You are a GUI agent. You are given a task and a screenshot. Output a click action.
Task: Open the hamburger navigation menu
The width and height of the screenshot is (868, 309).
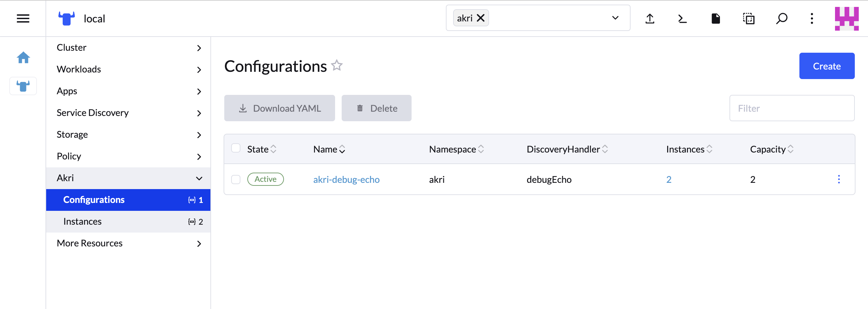tap(23, 18)
